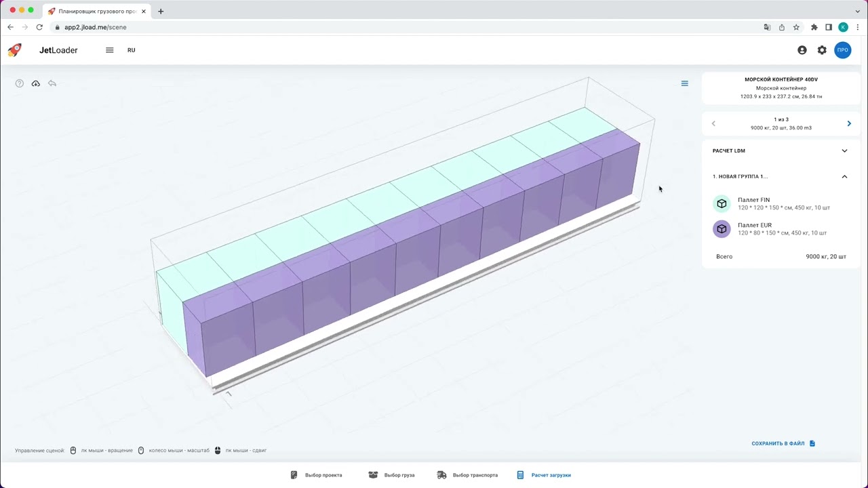
Task: Open the scene list menu icon
Action: click(684, 83)
